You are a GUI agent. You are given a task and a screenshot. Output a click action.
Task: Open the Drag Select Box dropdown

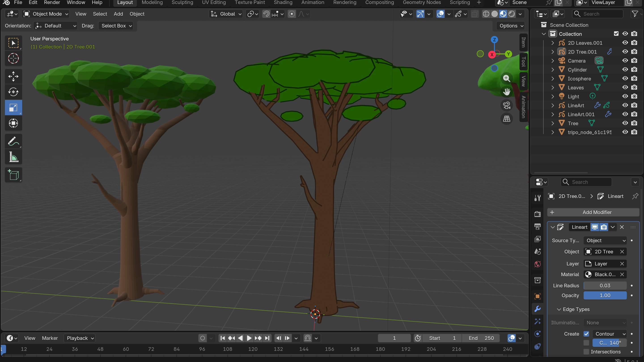click(116, 26)
